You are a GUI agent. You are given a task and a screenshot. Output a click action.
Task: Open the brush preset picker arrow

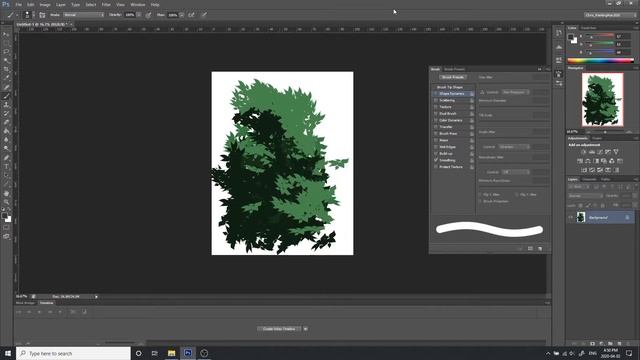(33, 15)
